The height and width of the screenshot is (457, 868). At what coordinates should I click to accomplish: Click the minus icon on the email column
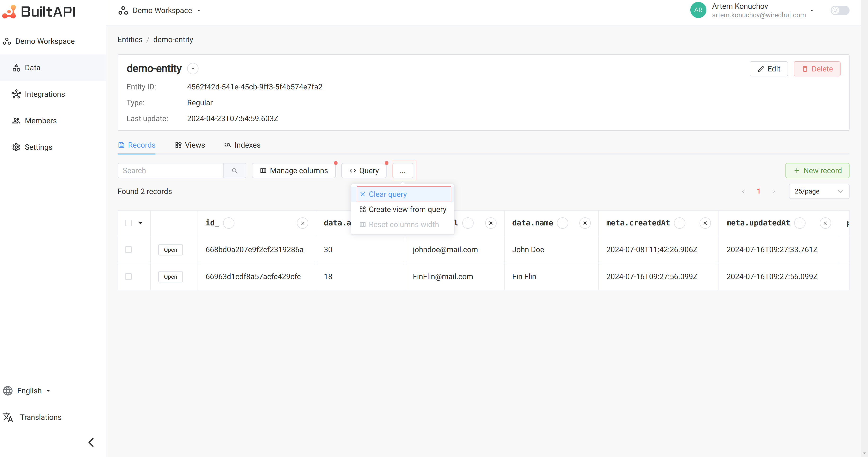[x=468, y=223]
